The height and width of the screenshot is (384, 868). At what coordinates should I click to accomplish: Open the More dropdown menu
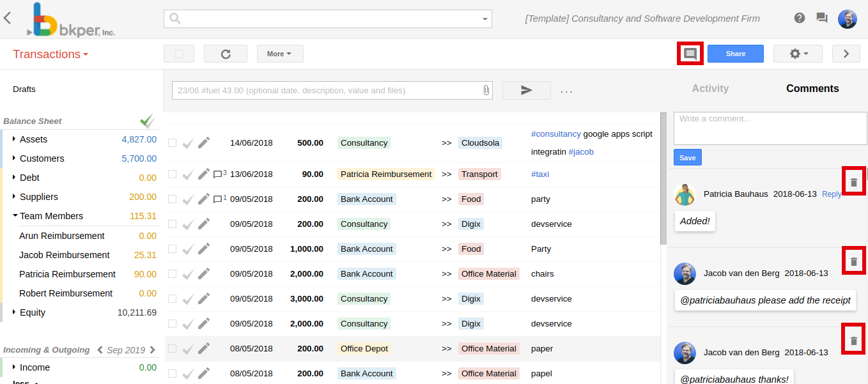coord(279,54)
